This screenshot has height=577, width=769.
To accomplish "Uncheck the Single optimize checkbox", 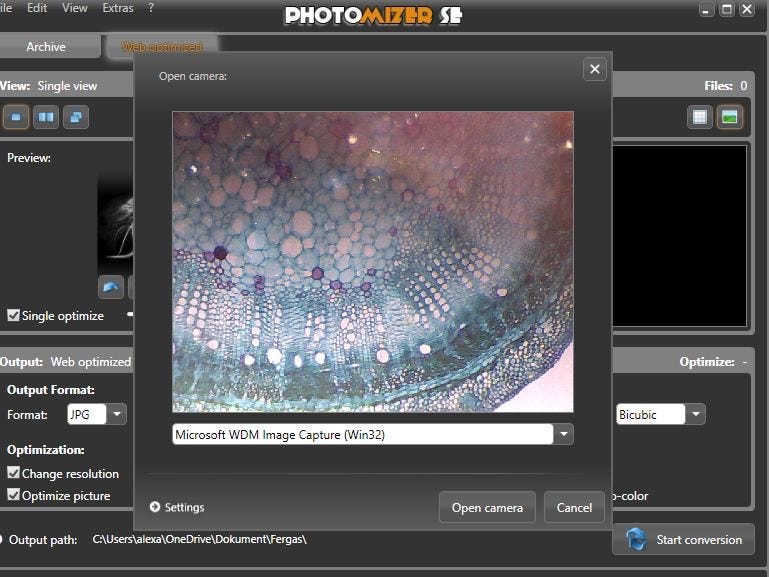I will (13, 315).
